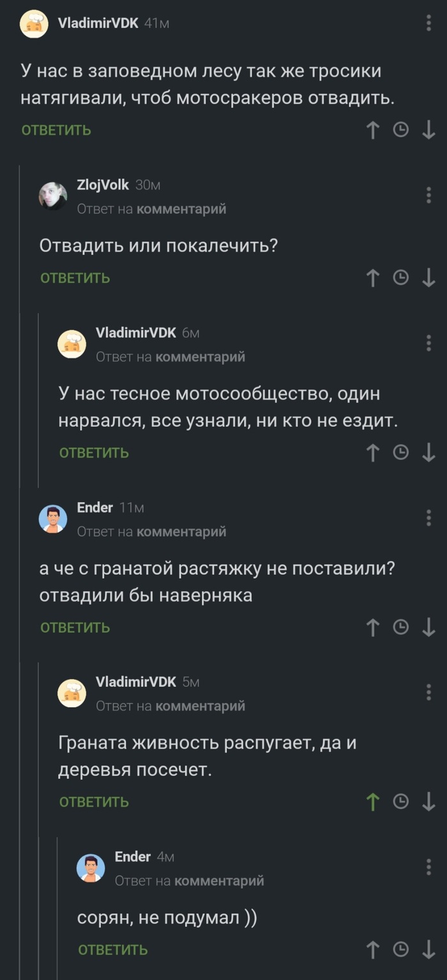Open the three-dot menu on ZlojVolk's comment
This screenshot has height=980, width=447.
[x=428, y=194]
